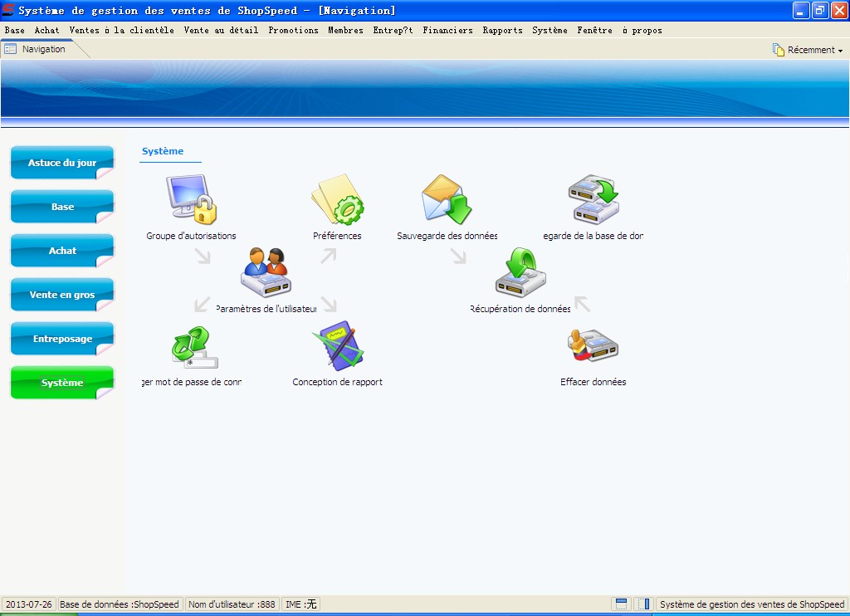Click the Entreposage sidebar button

[62, 339]
